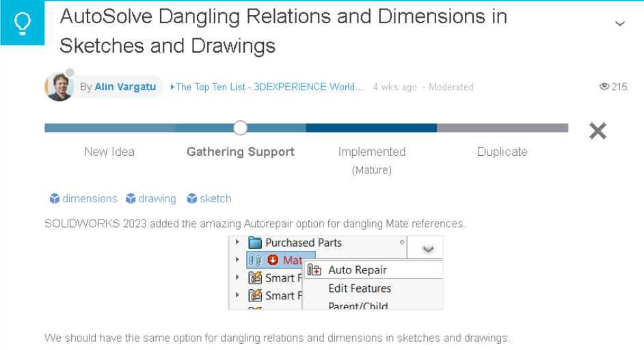Image resolution: width=644 pixels, height=350 pixels.
Task: Click the drawing tag cube icon
Action: pos(131,199)
